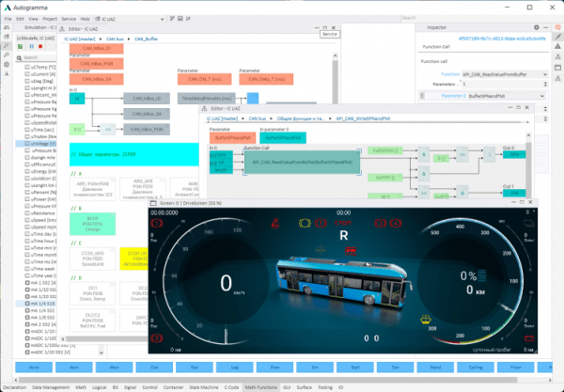Click the flag toolbar icon beside the save icon
564x392 pixels.
pos(188,19)
